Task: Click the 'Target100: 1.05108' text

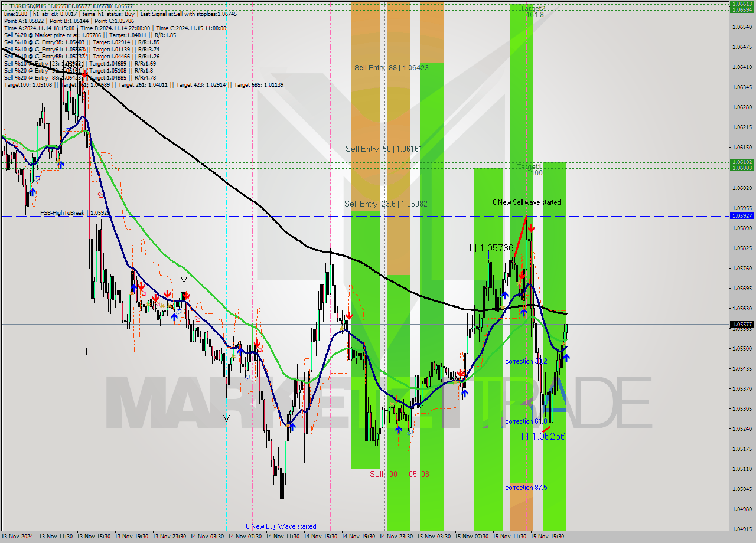Action: [x=28, y=84]
